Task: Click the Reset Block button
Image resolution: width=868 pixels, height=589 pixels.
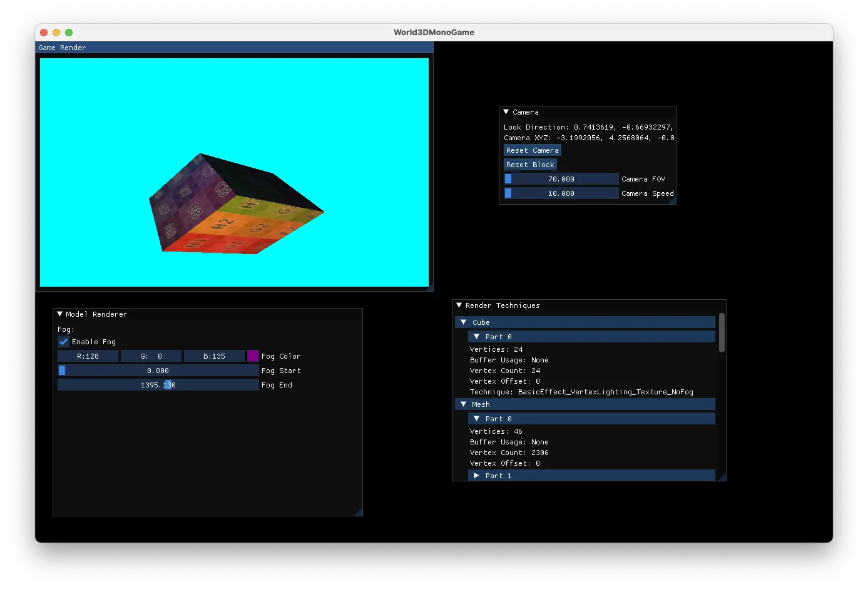Action: point(530,165)
